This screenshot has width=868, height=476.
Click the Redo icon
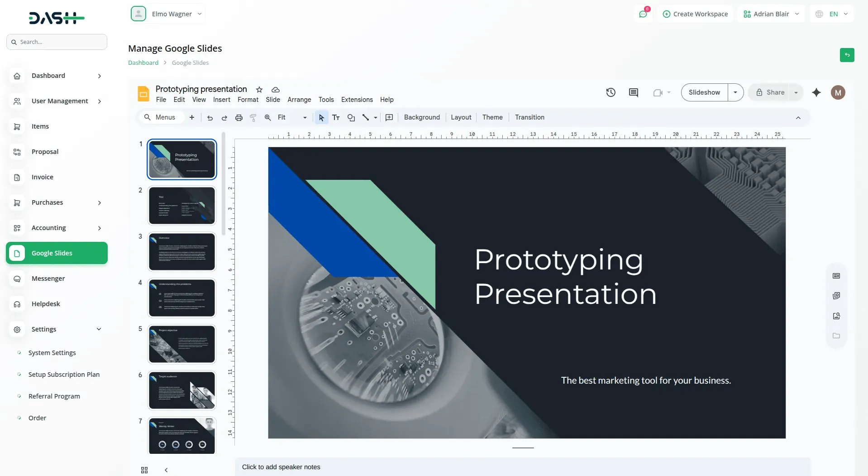[224, 117]
